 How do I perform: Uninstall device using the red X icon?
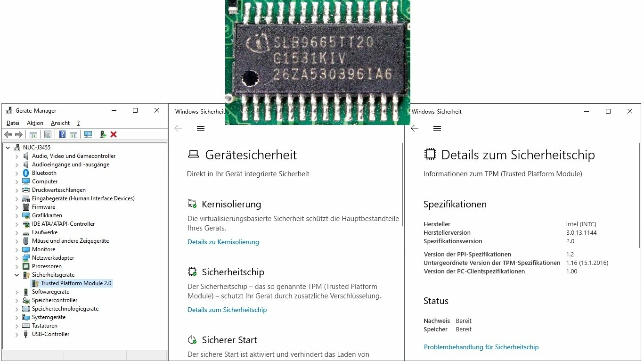click(x=114, y=134)
